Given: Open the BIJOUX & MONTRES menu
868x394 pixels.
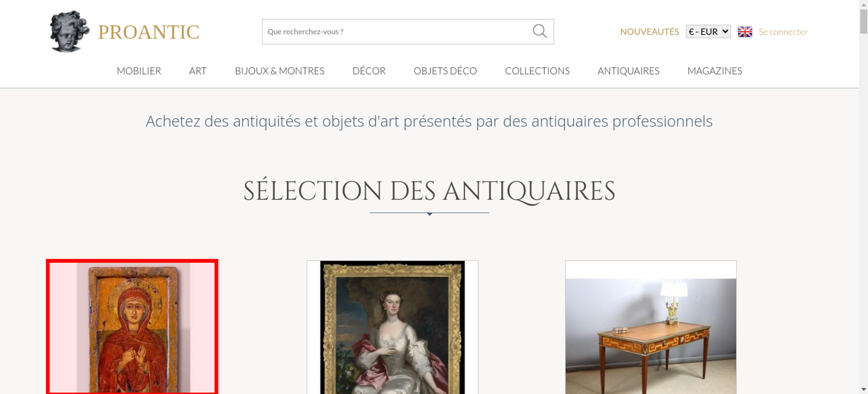Looking at the screenshot, I should tap(279, 71).
